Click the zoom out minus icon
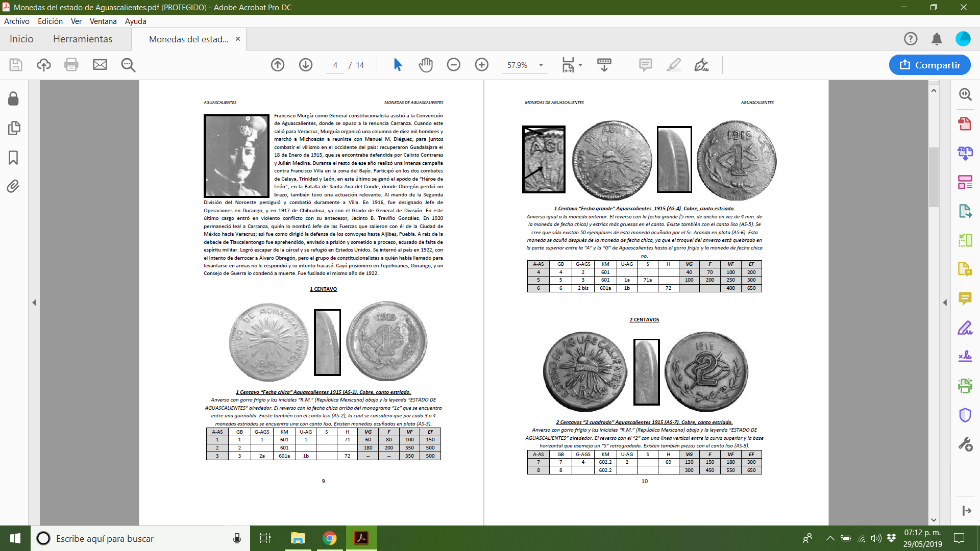 coord(453,65)
